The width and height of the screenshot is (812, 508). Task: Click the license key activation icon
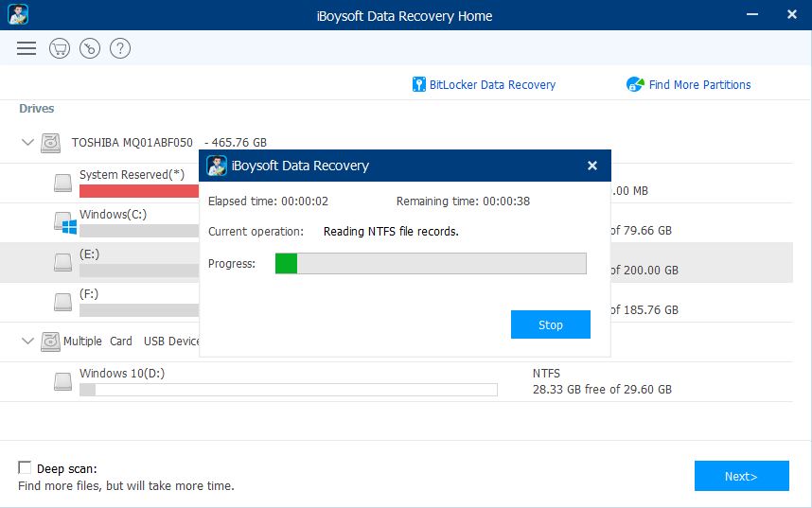[x=90, y=48]
